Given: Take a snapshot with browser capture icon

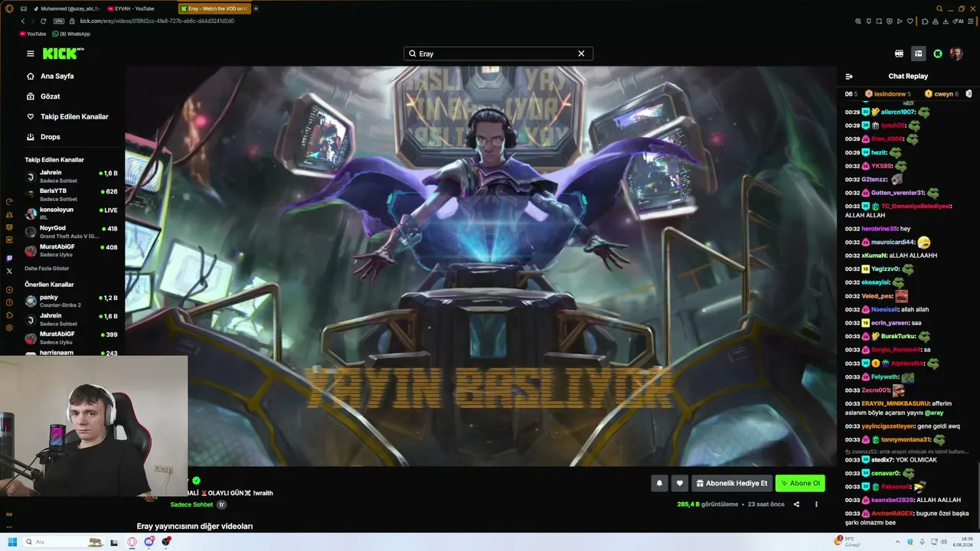Looking at the screenshot, I should click(x=880, y=21).
